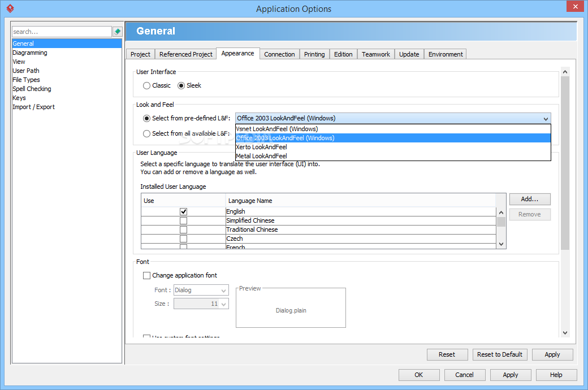Pick Office 2003 LookAndFeel (Windows) option
This screenshot has height=390, width=588.
393,138
